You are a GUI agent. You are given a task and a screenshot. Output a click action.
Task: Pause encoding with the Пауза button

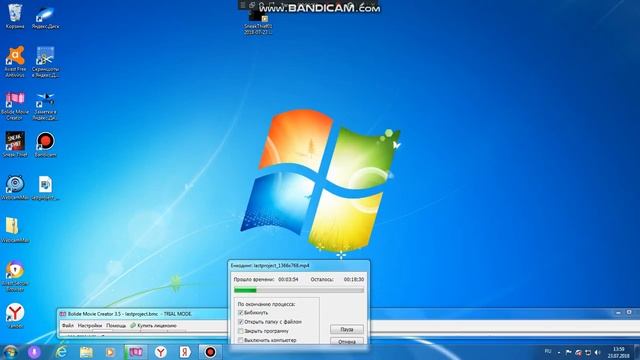[x=347, y=329]
